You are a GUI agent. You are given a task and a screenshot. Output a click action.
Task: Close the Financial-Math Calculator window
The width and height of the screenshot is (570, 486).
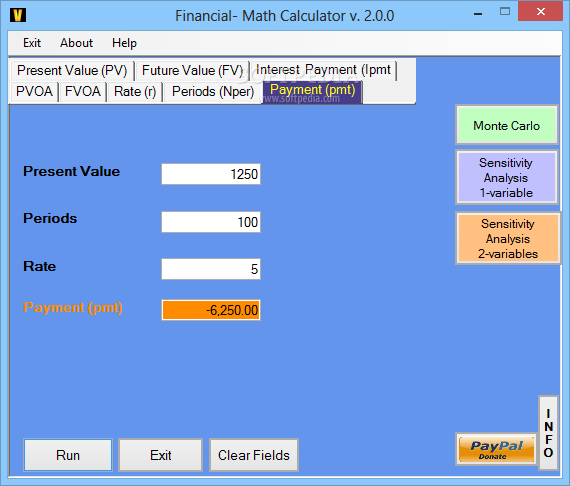(x=541, y=12)
